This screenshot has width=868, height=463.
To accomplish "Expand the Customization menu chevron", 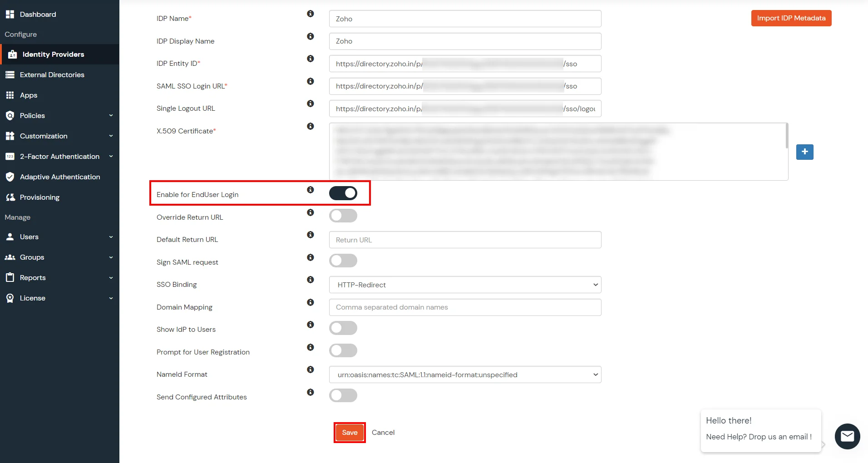I will [111, 136].
